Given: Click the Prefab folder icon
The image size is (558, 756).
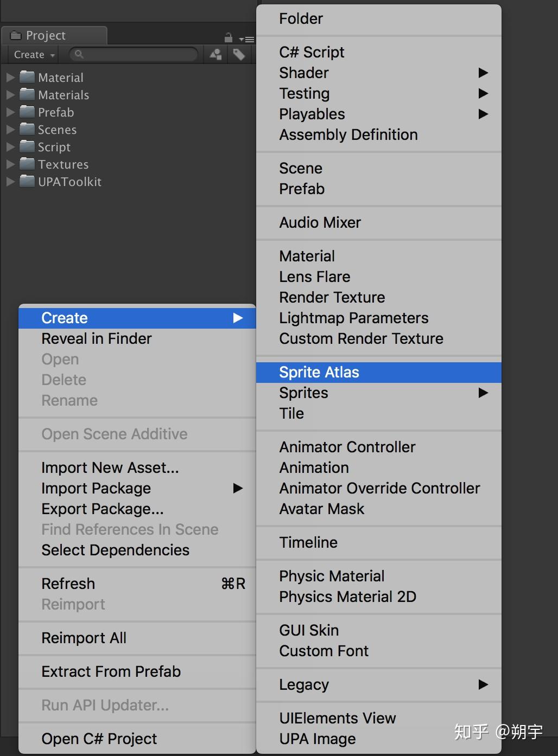Looking at the screenshot, I should [27, 112].
